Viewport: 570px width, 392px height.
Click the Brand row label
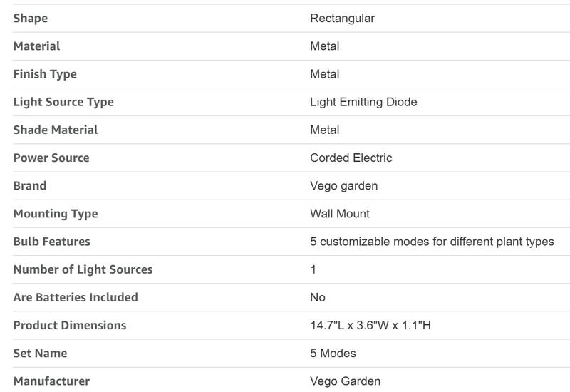(x=30, y=185)
